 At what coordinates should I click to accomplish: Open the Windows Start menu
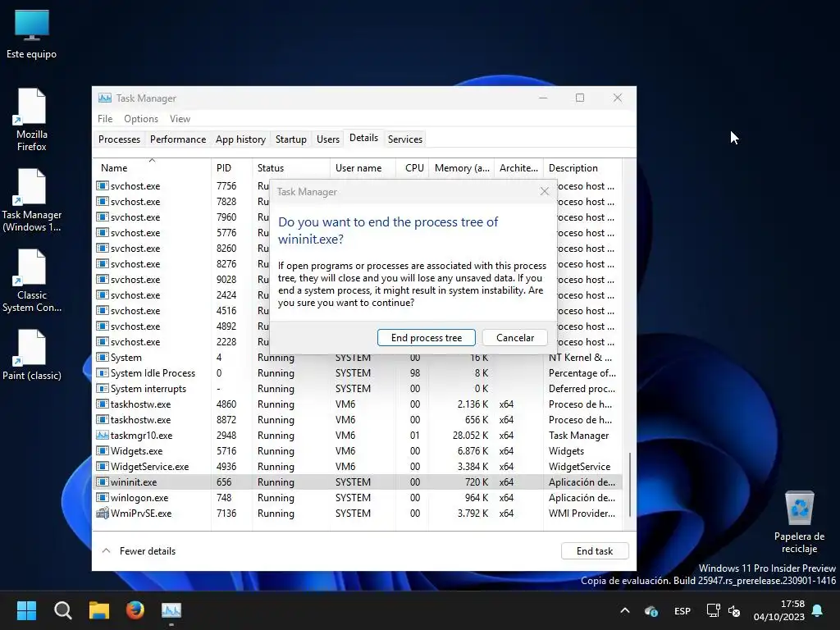26,610
